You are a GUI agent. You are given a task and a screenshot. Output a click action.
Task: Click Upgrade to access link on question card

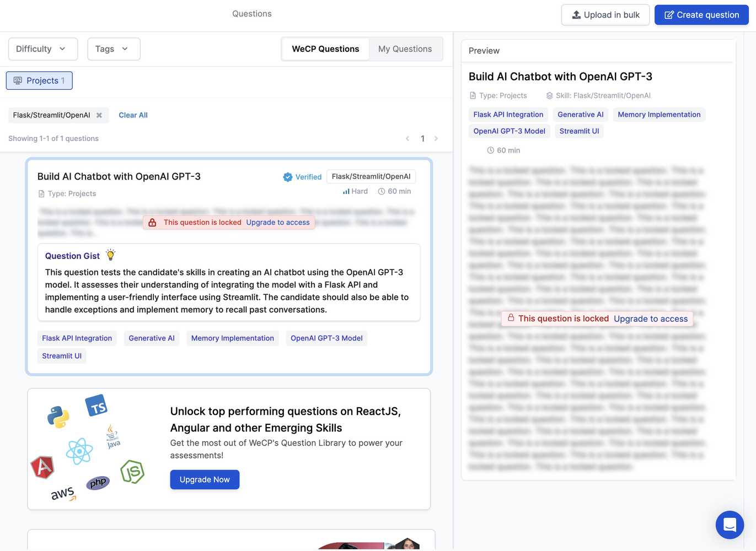pos(278,223)
